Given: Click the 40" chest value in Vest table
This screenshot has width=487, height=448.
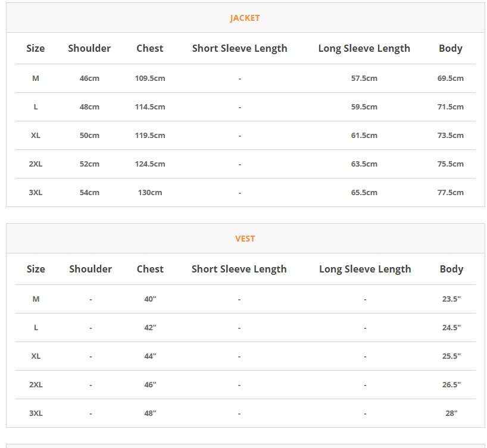Looking at the screenshot, I should point(150,299).
